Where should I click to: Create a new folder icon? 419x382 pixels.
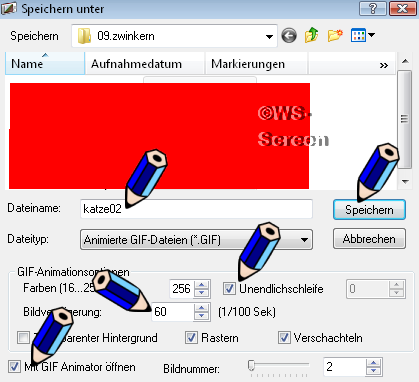pyautogui.click(x=335, y=35)
